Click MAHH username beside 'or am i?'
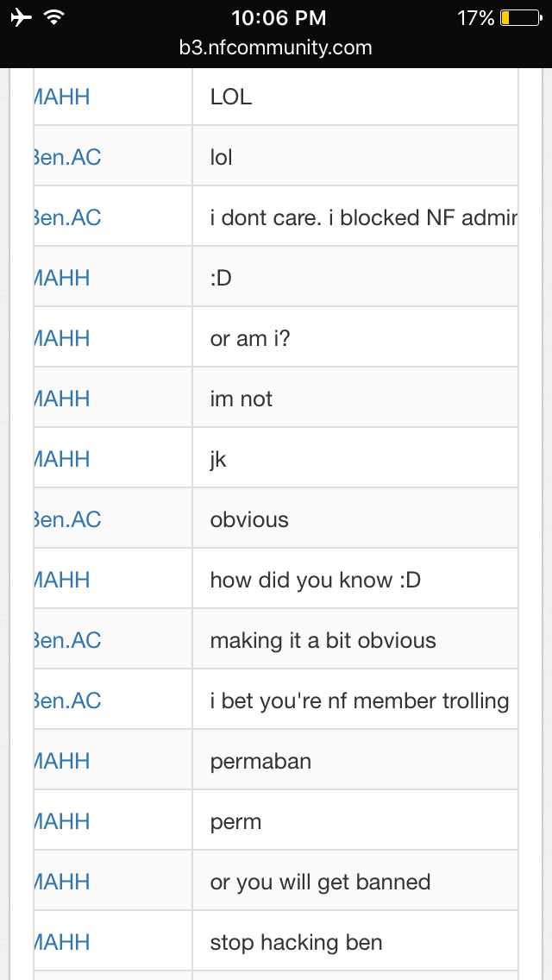552x980 pixels. click(62, 338)
